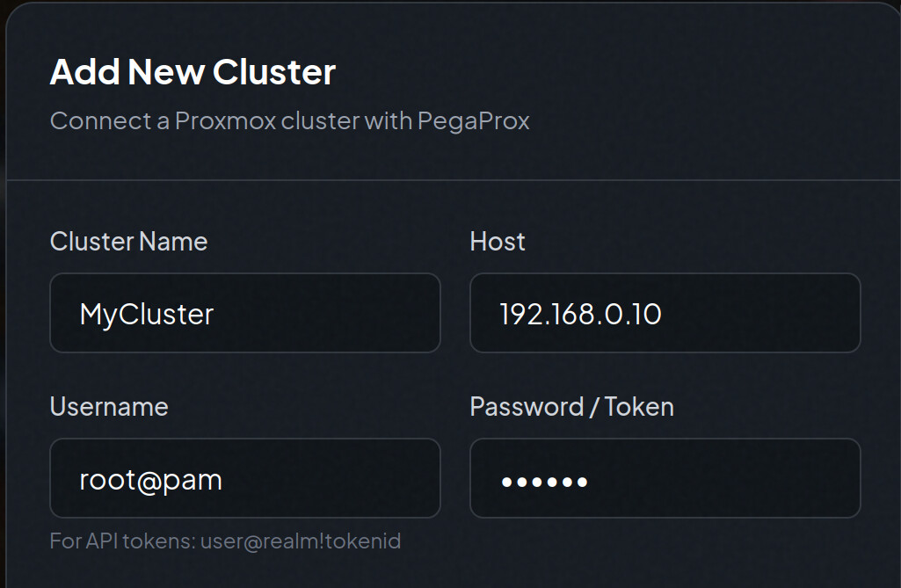The image size is (901, 588).
Task: Click the masked password dots
Action: [x=544, y=482]
